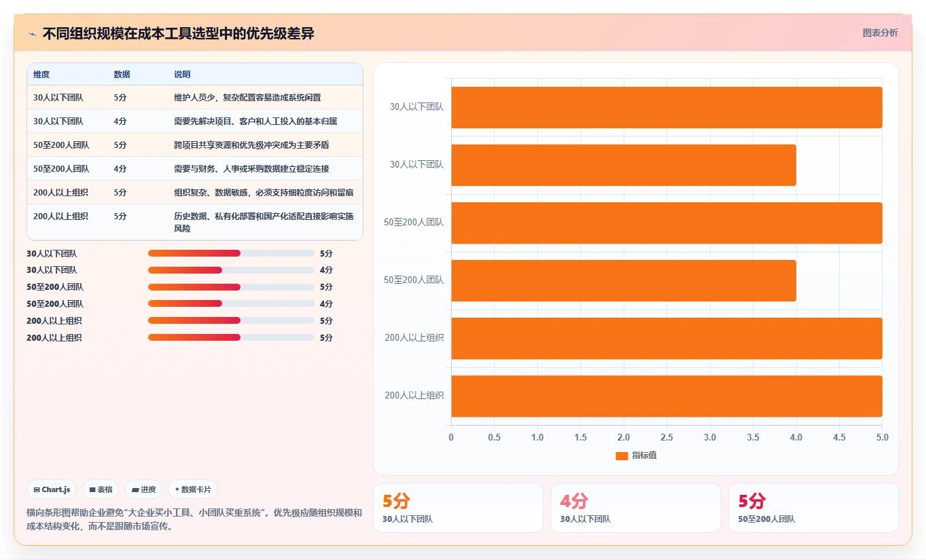
Task: Click the 50至200人团队 chart bar reaching 4.0
Action: point(624,280)
